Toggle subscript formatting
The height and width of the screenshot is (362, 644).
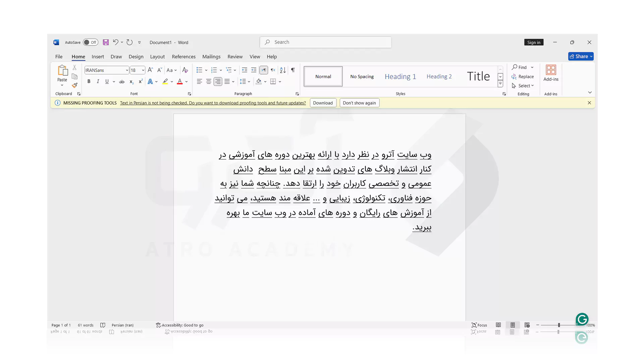click(131, 81)
